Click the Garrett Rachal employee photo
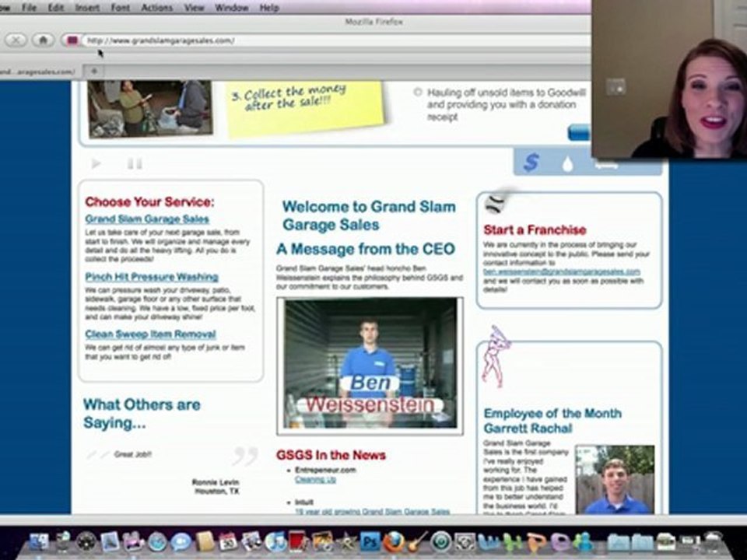 [615, 479]
